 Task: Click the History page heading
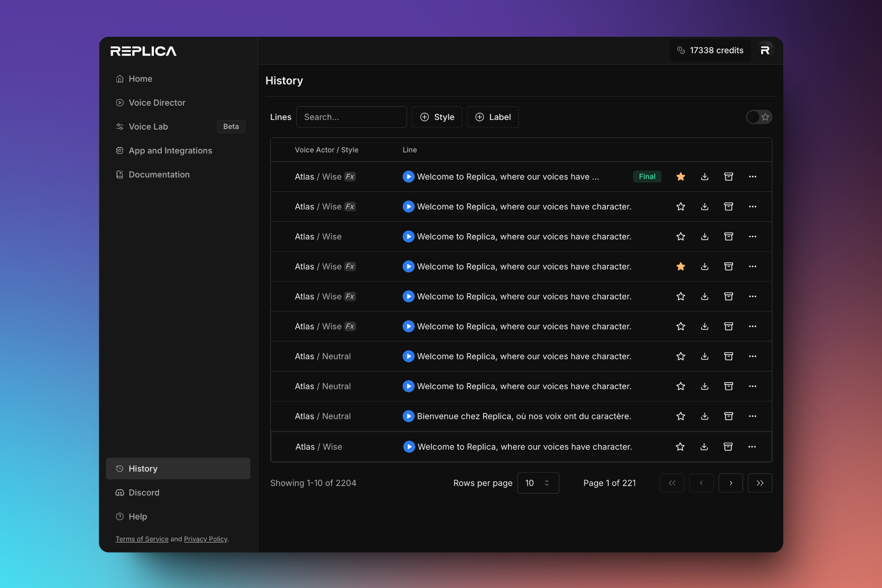(284, 80)
